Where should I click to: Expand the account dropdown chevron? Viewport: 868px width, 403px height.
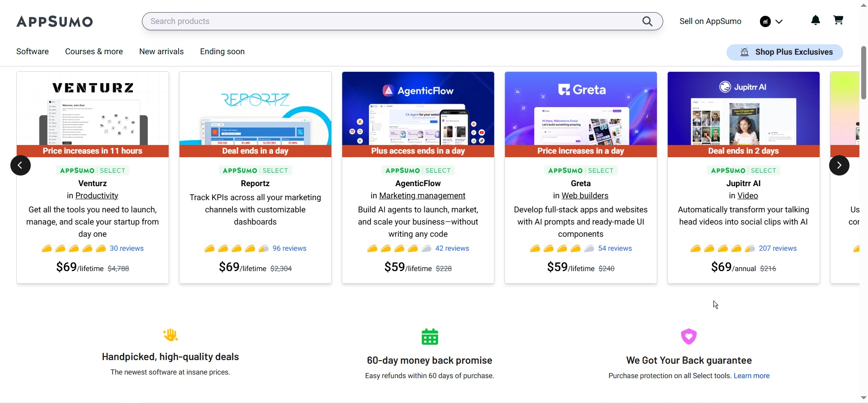779,21
